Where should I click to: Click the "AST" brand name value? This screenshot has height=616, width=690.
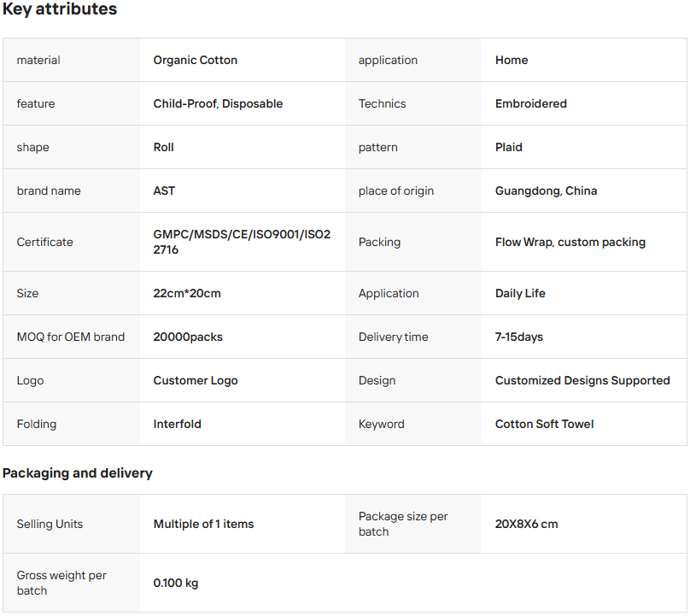[x=164, y=191]
